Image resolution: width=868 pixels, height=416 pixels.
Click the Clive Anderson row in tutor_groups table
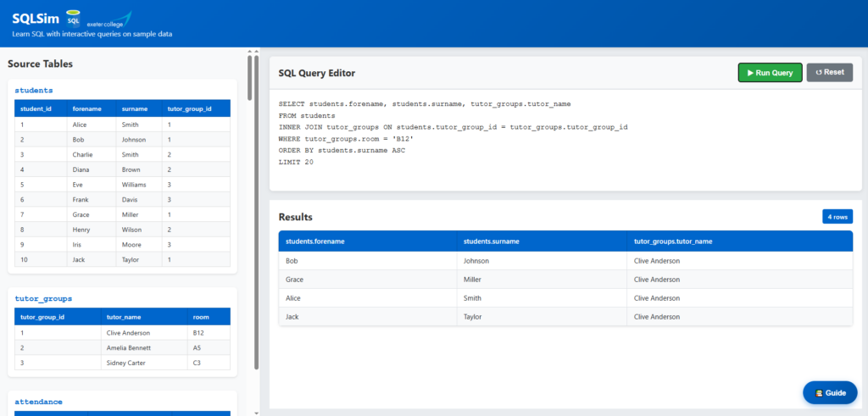tap(122, 333)
